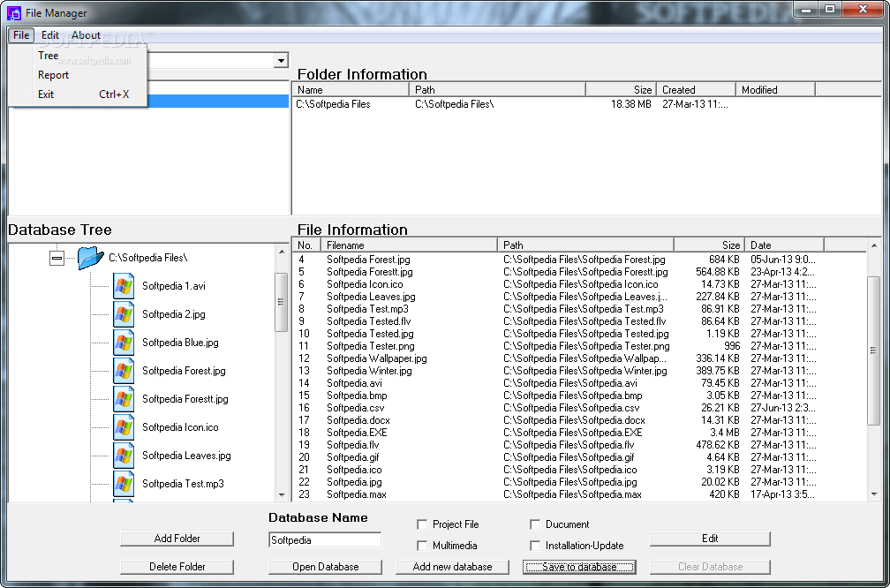Check the Ducument checkbox

pyautogui.click(x=535, y=524)
